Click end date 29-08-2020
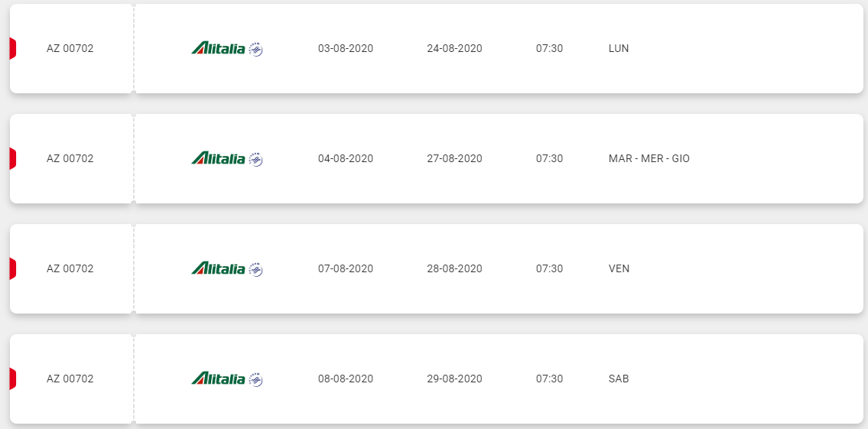This screenshot has height=429, width=868. (454, 379)
